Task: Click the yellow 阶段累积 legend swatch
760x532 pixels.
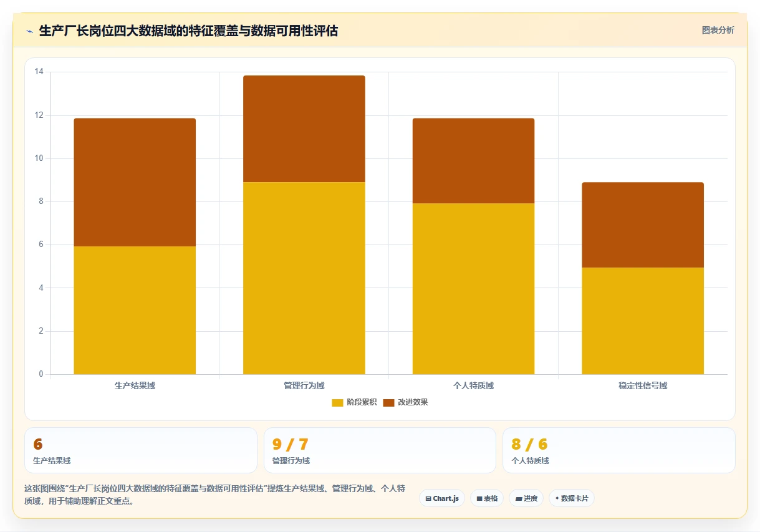Action: pos(337,402)
